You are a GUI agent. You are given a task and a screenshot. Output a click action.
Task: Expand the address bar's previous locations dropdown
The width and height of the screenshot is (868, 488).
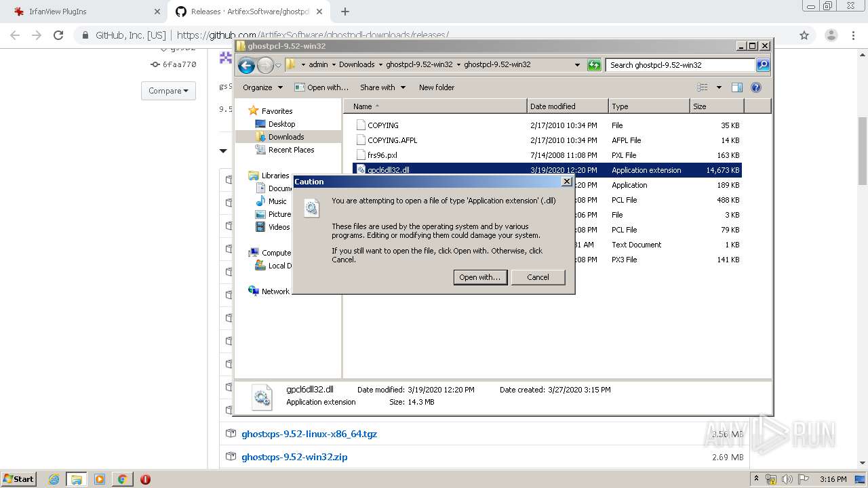[577, 65]
